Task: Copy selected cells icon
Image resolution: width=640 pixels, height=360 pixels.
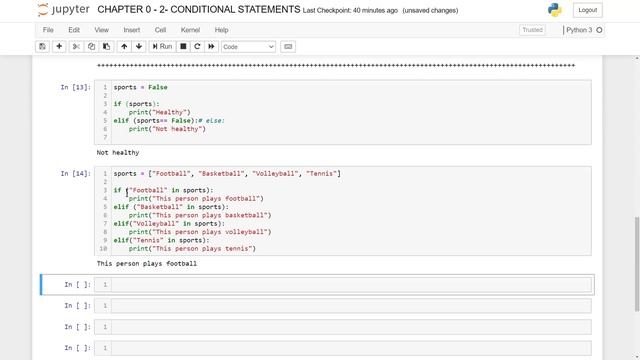Action: pyautogui.click(x=91, y=47)
